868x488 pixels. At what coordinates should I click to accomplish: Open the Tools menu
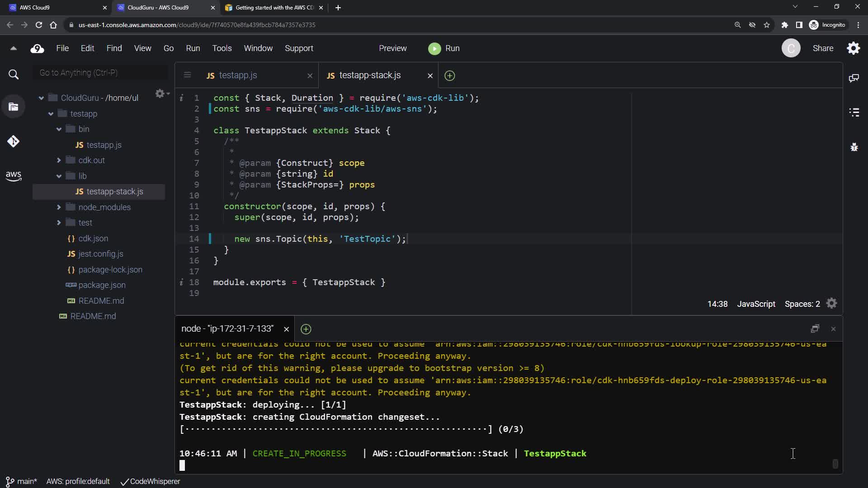[x=222, y=48]
